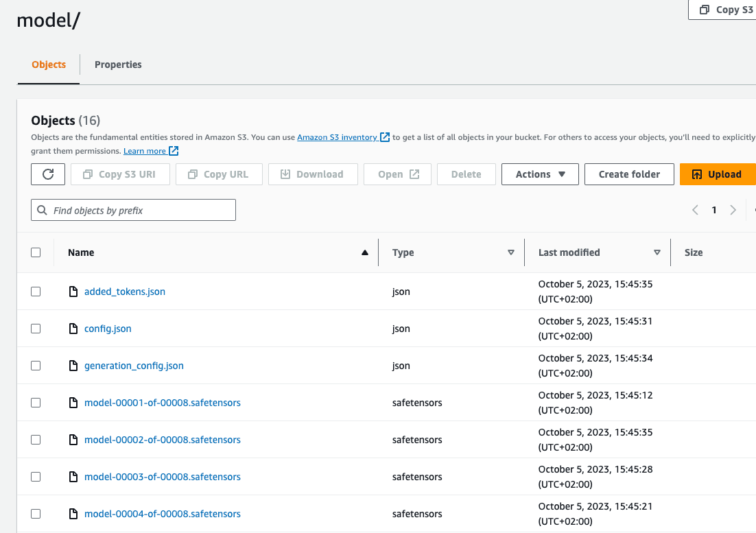Viewport: 756px width, 533px height.
Task: Sort by Last modified column arrow
Action: 657,252
